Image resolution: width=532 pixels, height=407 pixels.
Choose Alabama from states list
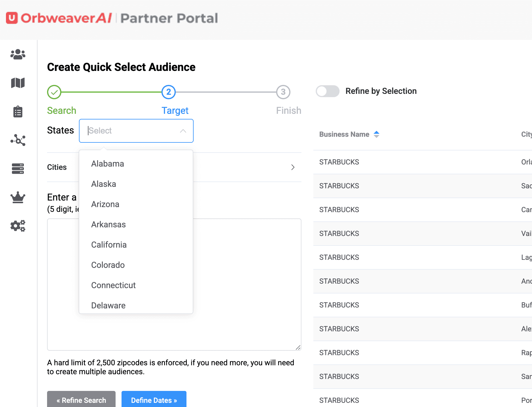[136, 164]
